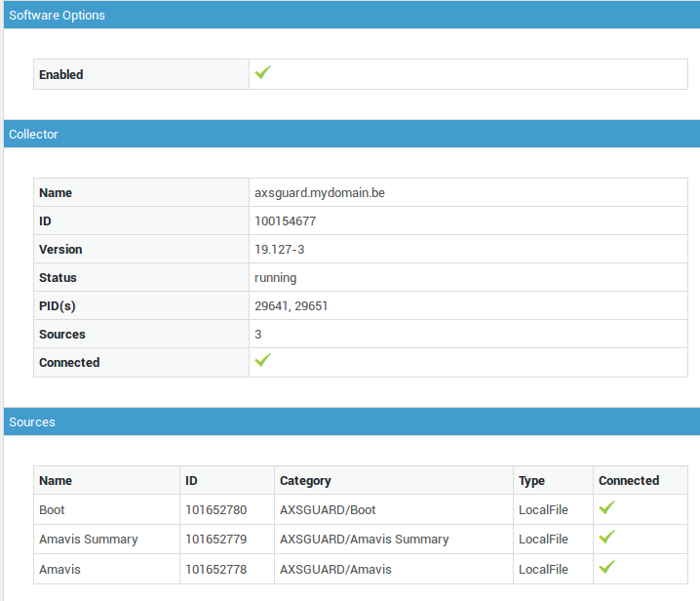Click the Boot row connected checkmark
Image resolution: width=700 pixels, height=601 pixels.
[607, 507]
